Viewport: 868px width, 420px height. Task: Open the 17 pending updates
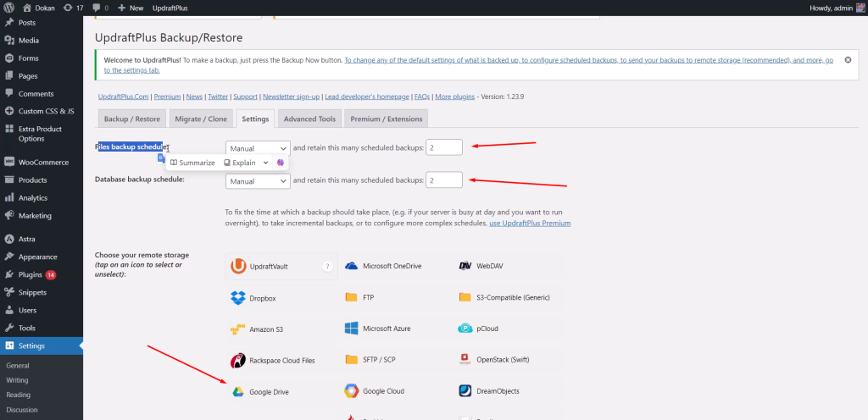click(74, 8)
